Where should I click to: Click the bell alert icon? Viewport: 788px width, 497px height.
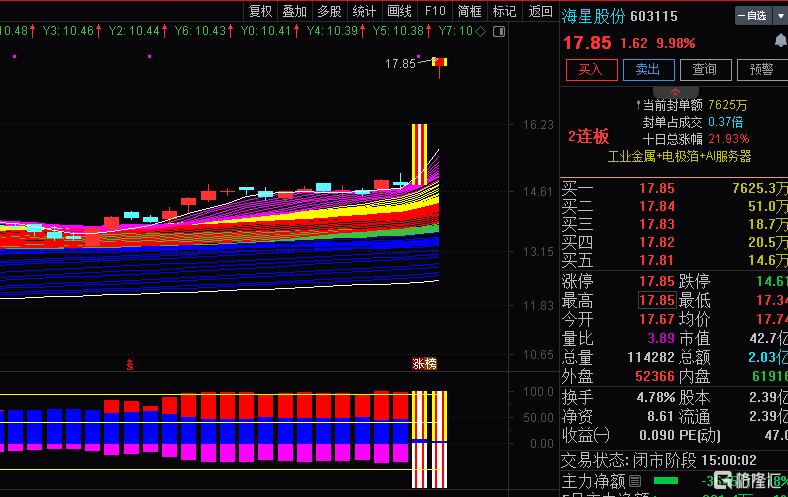[x=780, y=40]
